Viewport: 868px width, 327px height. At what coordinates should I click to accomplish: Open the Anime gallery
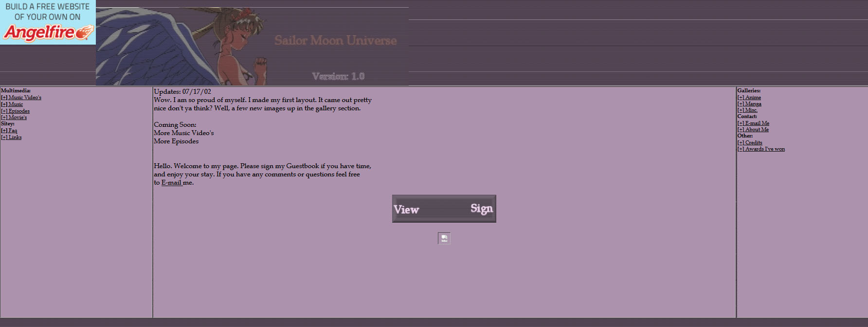749,97
